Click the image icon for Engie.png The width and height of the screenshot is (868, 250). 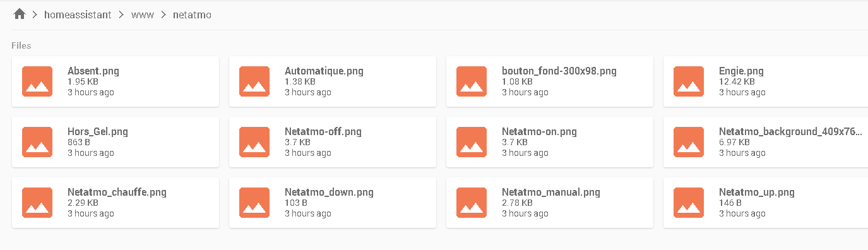(689, 81)
